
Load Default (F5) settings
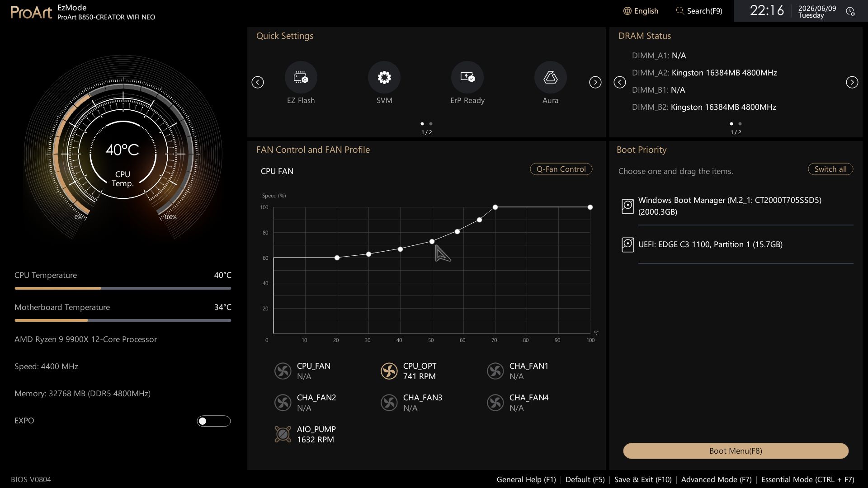point(585,479)
